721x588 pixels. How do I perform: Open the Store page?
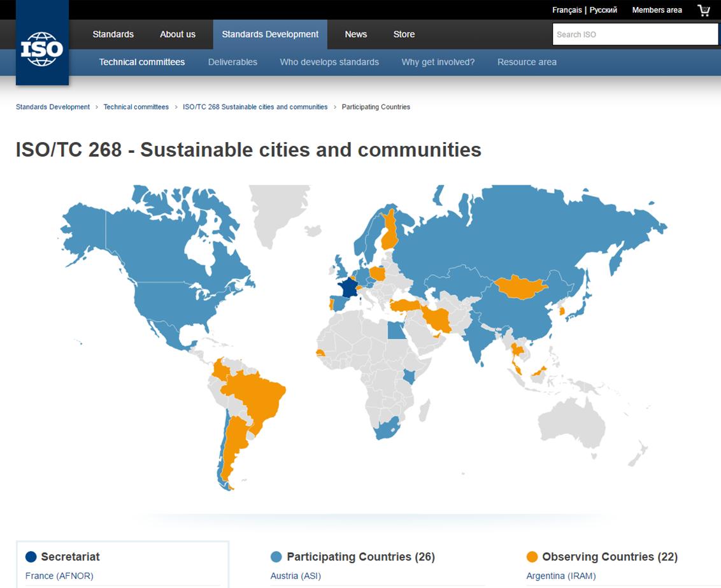coord(404,34)
